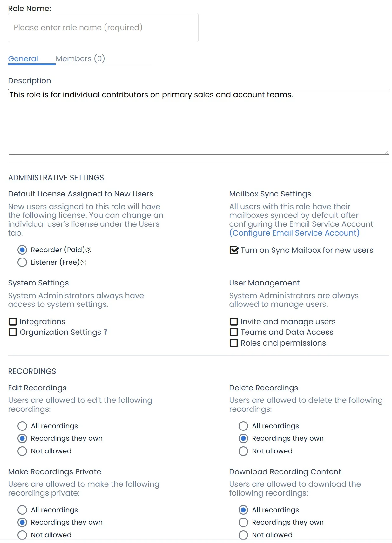The image size is (392, 543).
Task: Check Roles and permissions
Action: coord(234,343)
